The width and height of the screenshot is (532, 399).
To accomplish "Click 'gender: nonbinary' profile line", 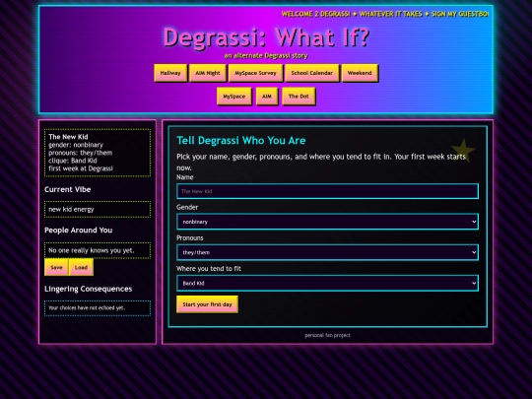I will (x=76, y=145).
